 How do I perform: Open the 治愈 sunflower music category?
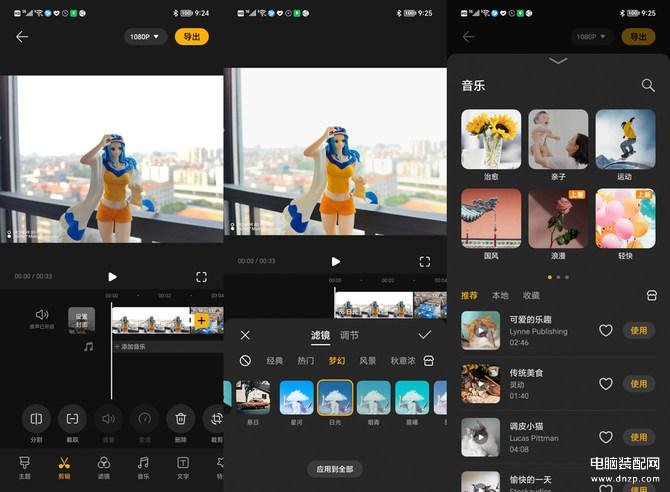[x=491, y=139]
